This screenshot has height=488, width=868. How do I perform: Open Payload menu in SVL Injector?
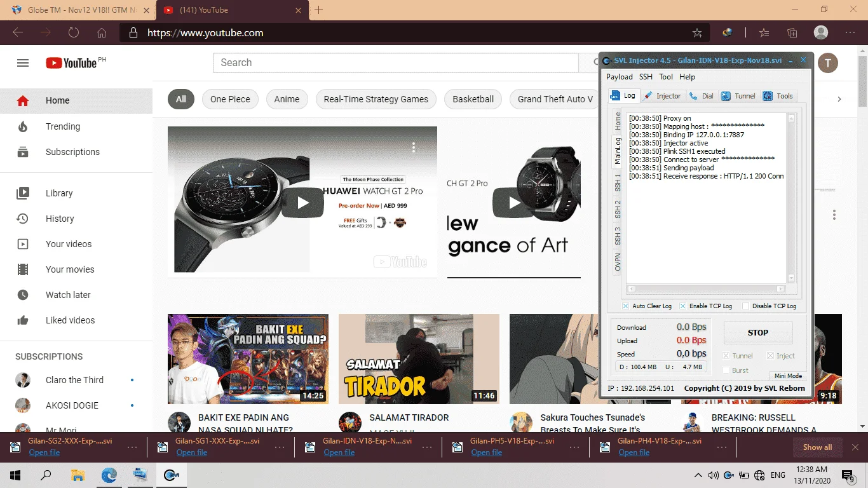tap(619, 77)
